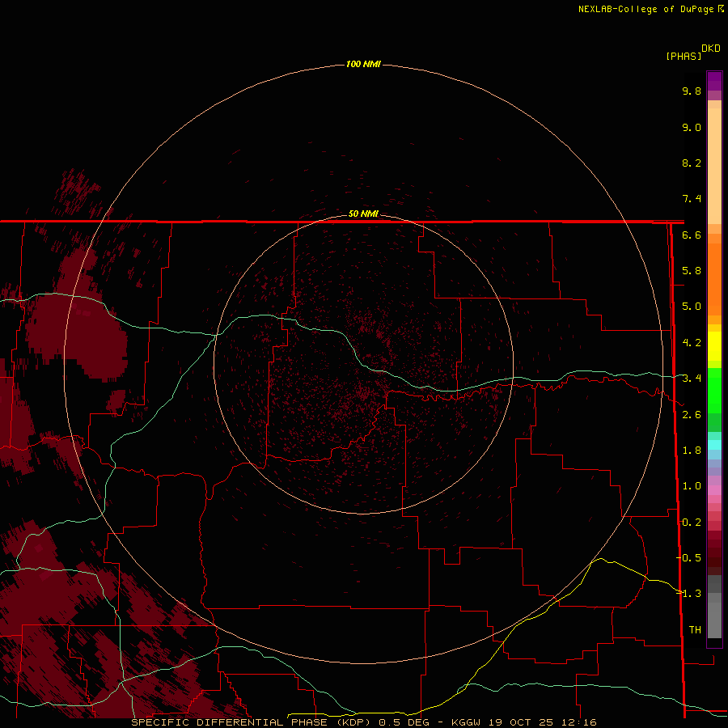Click the 100 NMI range ring label
The height and width of the screenshot is (728, 728).
[363, 64]
